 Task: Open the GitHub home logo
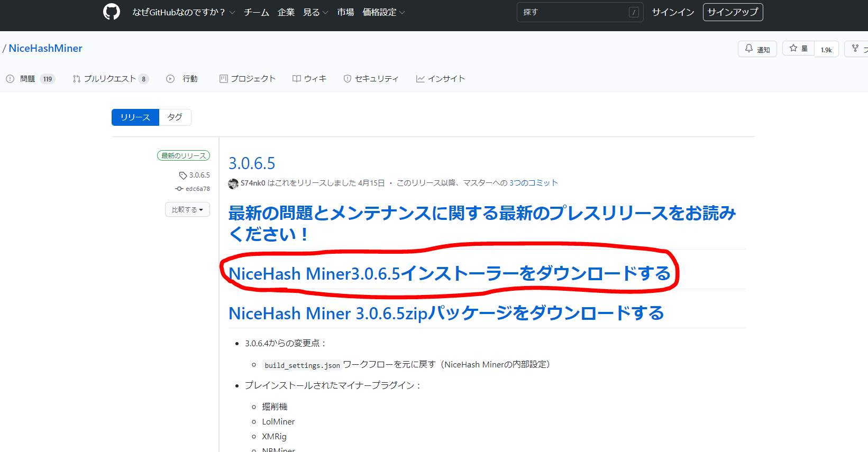[x=112, y=12]
